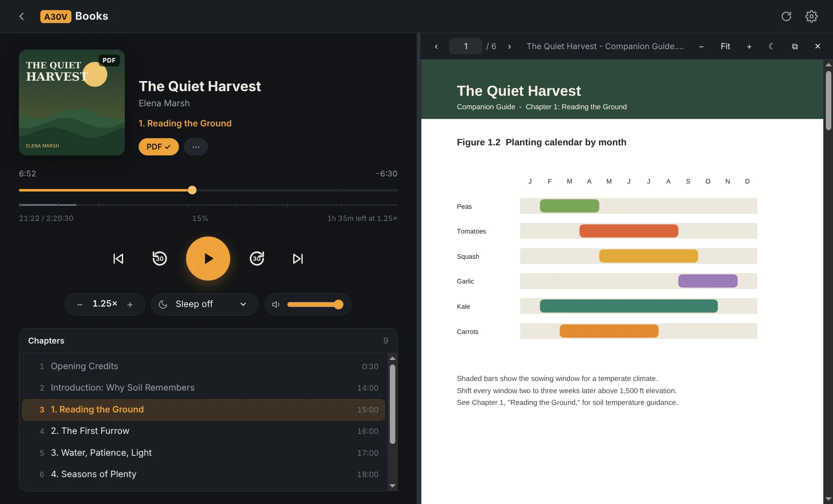This screenshot has height=504, width=833.
Task: Rewind 30 seconds
Action: [x=159, y=259]
